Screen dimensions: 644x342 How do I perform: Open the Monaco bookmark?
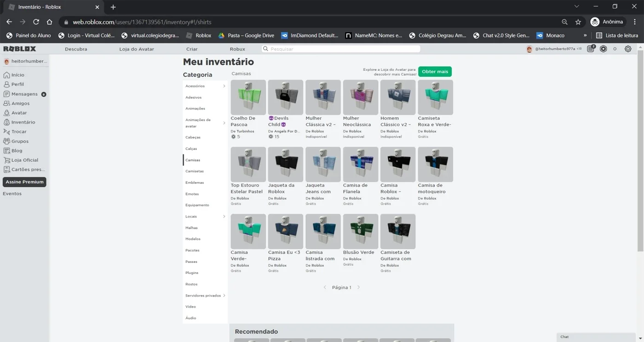point(551,35)
